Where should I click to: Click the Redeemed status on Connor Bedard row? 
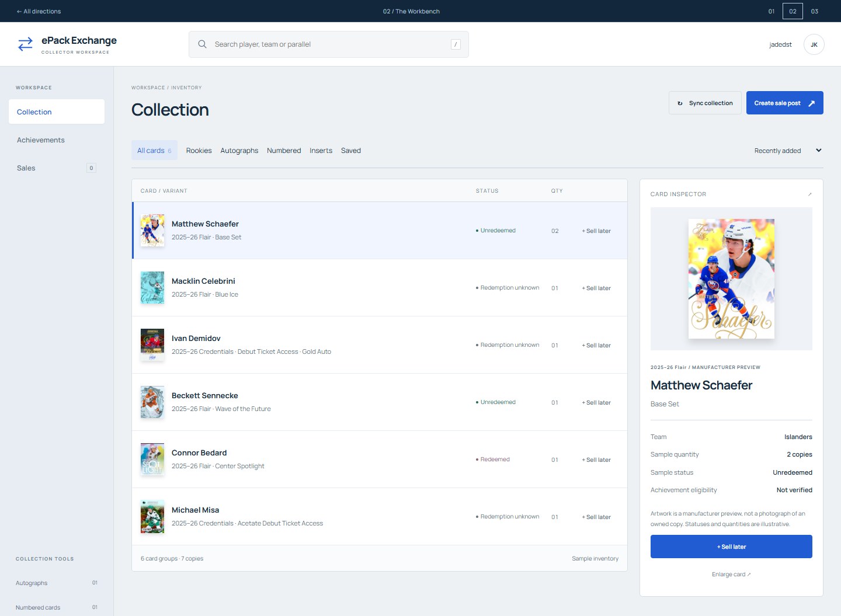tap(493, 460)
